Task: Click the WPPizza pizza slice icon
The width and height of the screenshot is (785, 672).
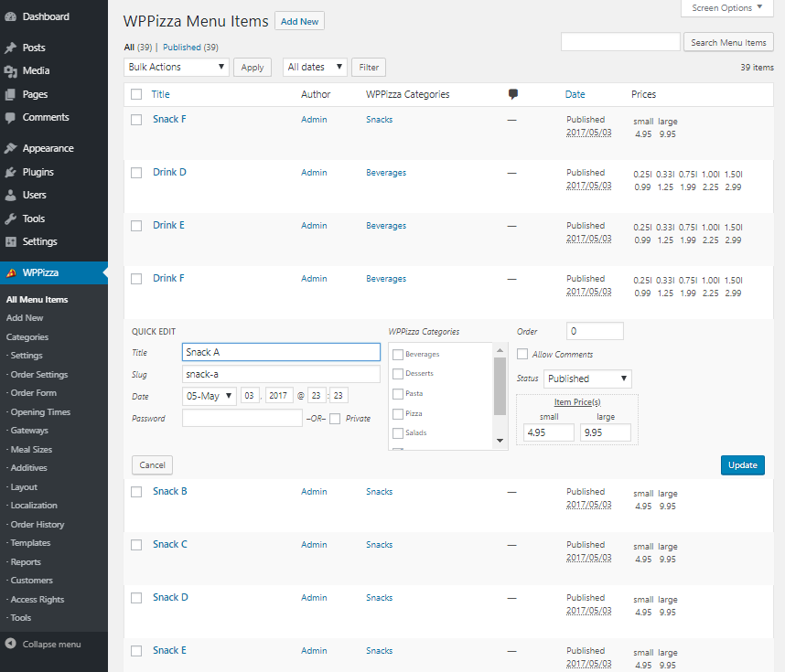Action: 11,272
